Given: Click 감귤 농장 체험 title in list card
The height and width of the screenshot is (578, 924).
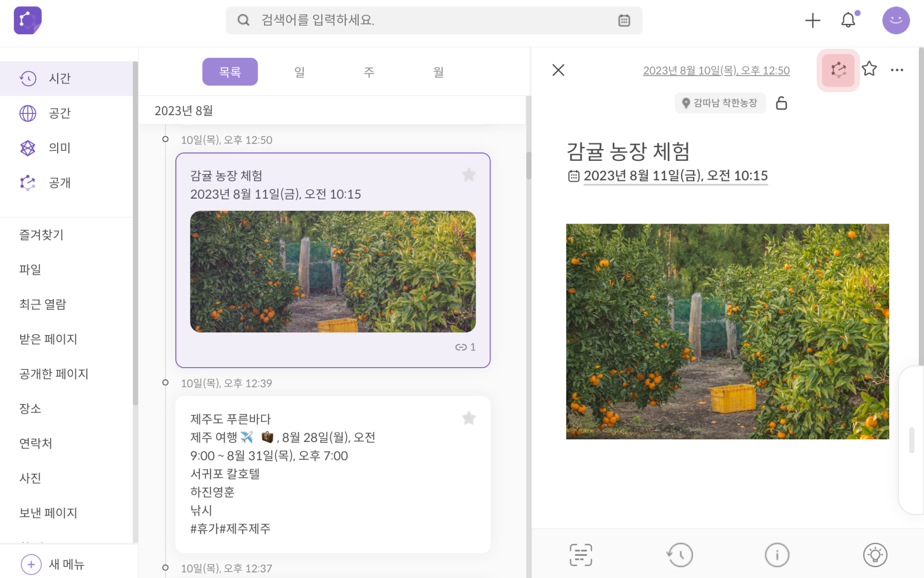Looking at the screenshot, I should point(226,176).
